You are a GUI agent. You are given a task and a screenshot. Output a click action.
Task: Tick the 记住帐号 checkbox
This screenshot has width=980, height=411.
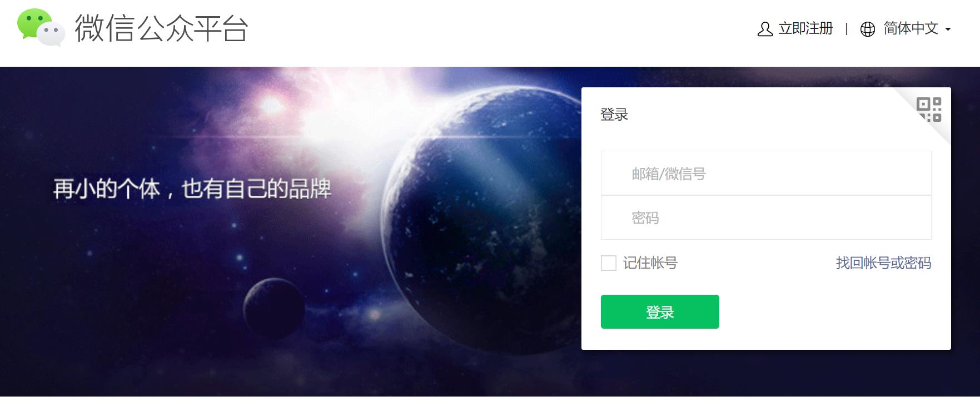[609, 263]
